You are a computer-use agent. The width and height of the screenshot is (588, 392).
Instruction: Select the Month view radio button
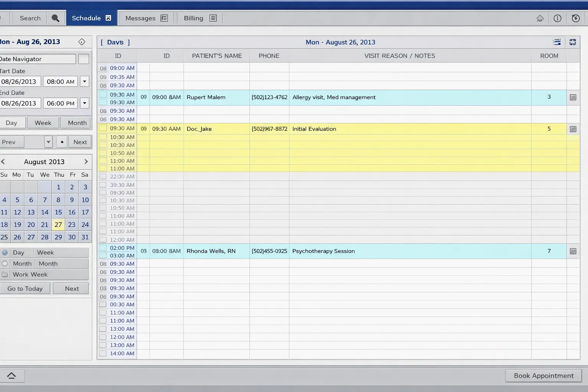(x=5, y=263)
